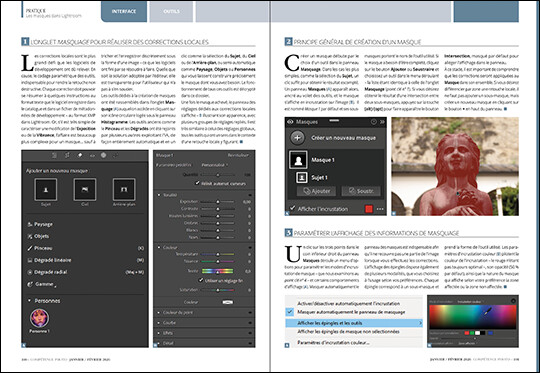Click the Couleur white swatch
Image resolution: width=540 pixels, height=373 pixels.
228,302
